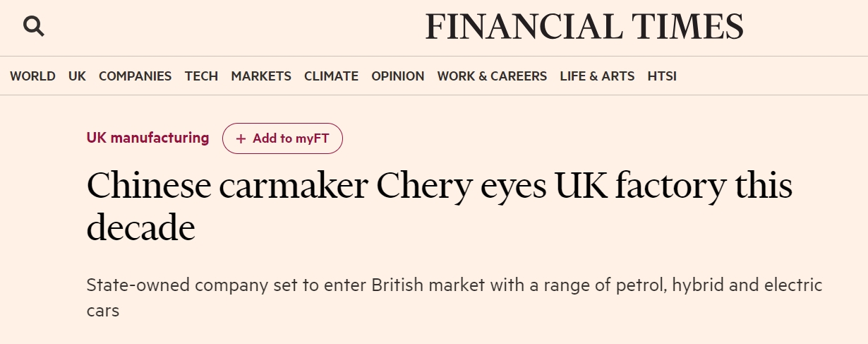
Task: Click the HTSI navigation link
Action: (x=662, y=76)
